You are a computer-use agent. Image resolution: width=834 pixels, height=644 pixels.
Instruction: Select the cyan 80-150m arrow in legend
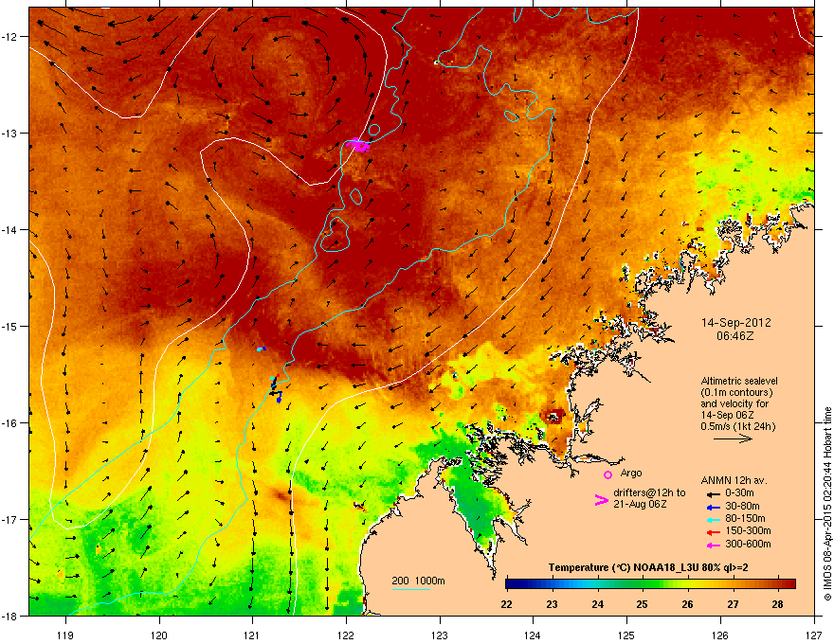tap(713, 519)
